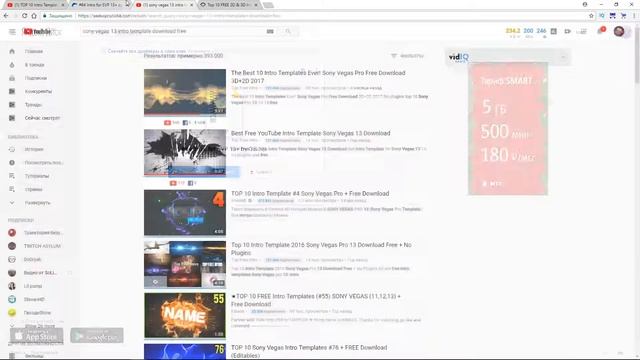Switch to the TOP 10 Intro Templat tab

(36, 5)
